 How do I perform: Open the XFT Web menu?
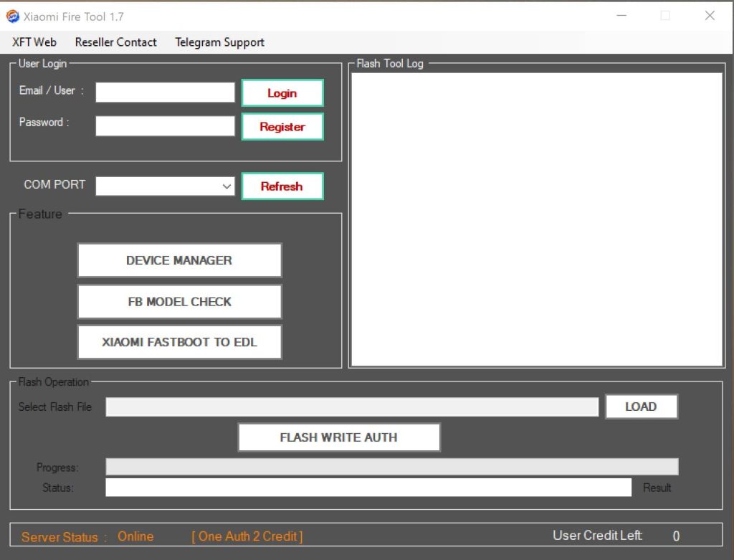tap(34, 42)
